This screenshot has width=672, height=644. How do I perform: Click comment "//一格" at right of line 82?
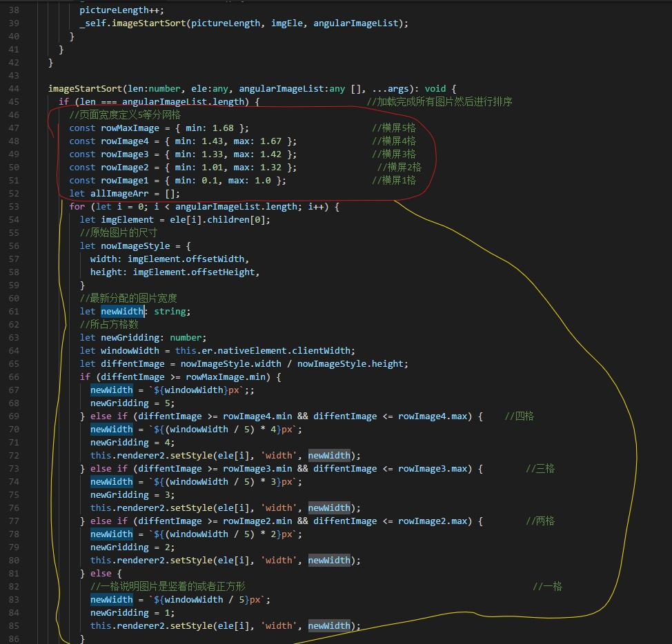(x=547, y=586)
